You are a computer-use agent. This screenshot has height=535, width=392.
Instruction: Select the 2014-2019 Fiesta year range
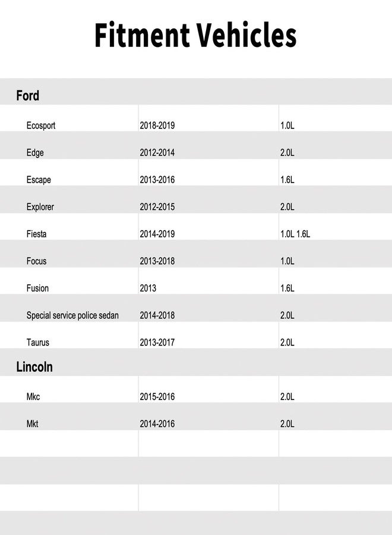coord(157,234)
